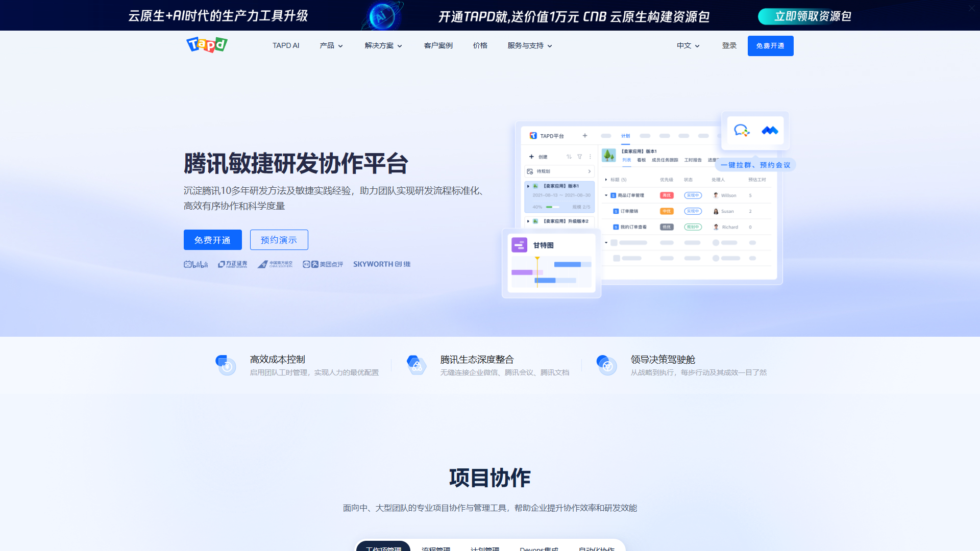Switch to the 自动化协作 tab
Screen dimensions: 980x551
[x=597, y=547]
